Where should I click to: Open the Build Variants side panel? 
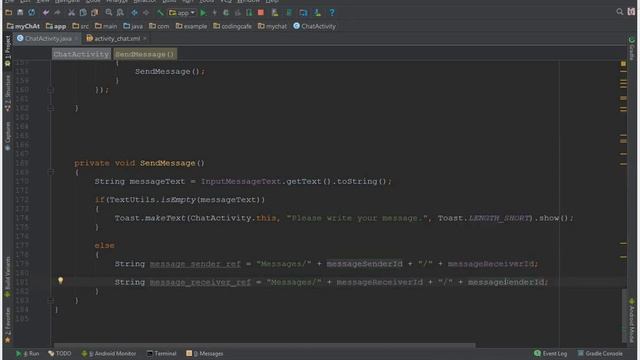(x=7, y=276)
